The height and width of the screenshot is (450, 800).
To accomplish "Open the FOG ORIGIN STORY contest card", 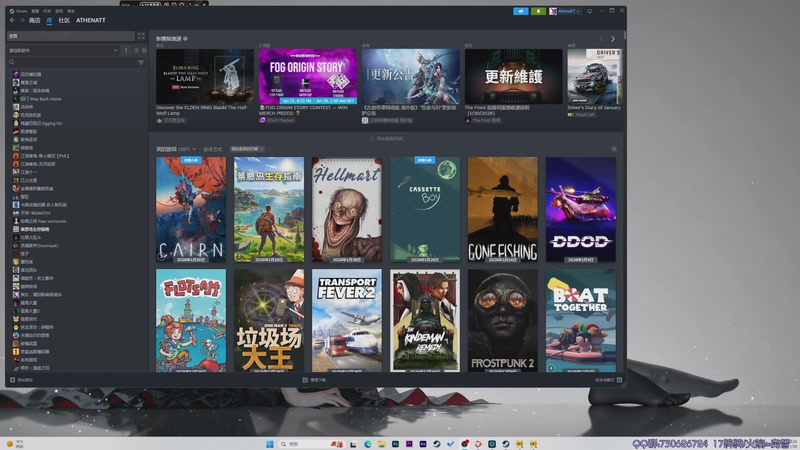I will pyautogui.click(x=308, y=77).
